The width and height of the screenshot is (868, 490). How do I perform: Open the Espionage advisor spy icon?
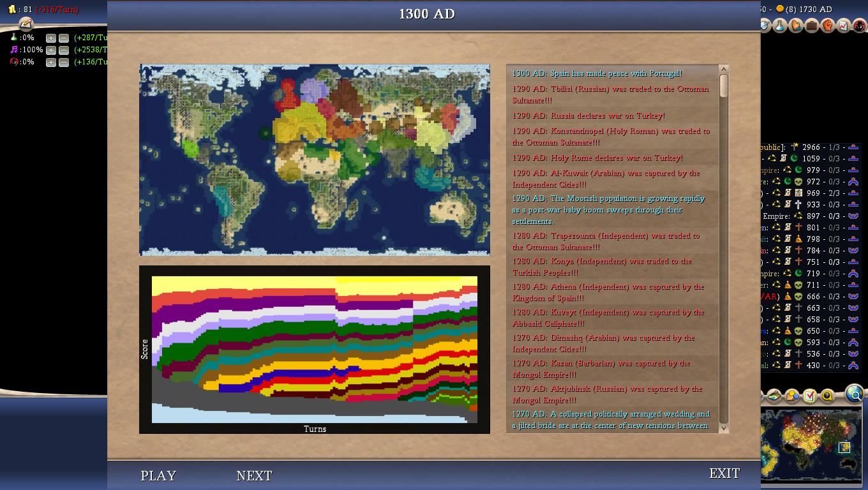click(860, 26)
